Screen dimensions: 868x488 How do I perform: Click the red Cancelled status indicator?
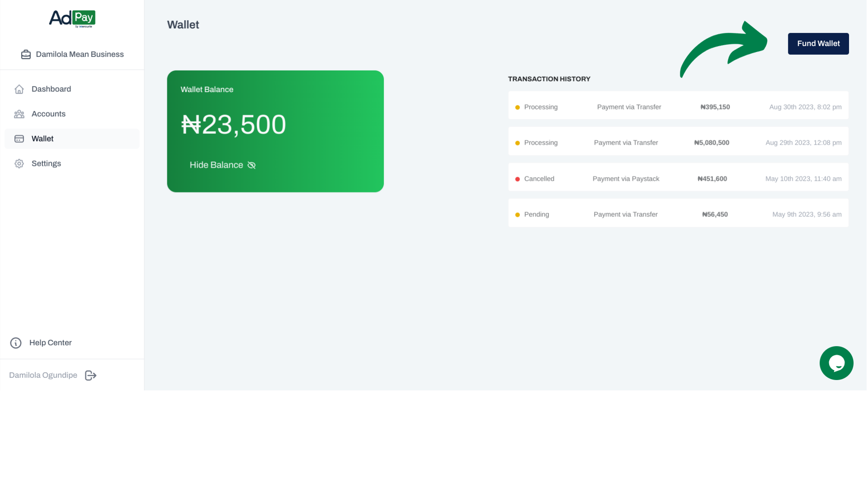tap(517, 178)
